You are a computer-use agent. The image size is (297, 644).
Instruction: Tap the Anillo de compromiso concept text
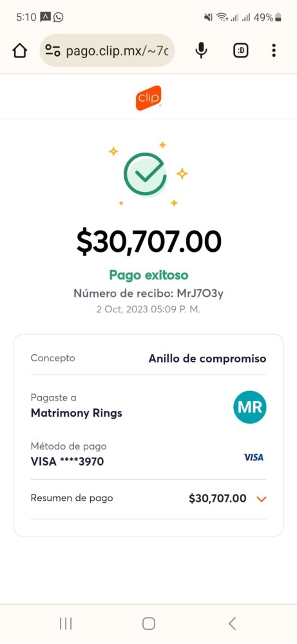pyautogui.click(x=207, y=359)
